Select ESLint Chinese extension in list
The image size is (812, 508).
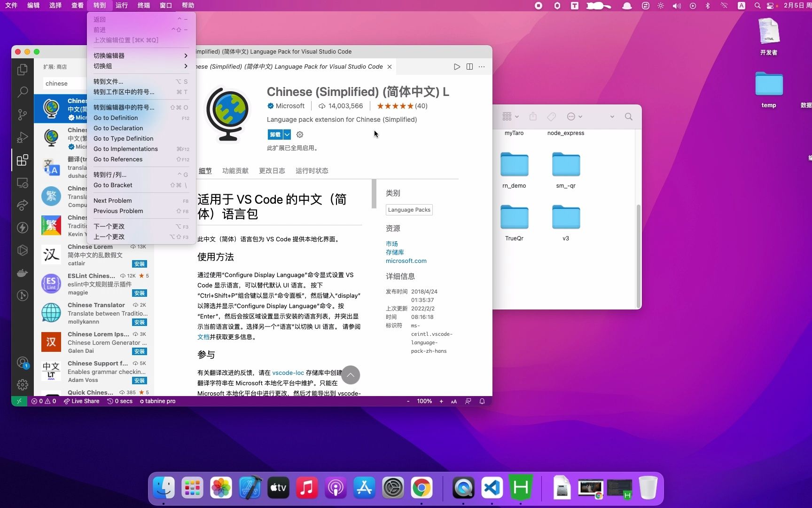point(94,284)
